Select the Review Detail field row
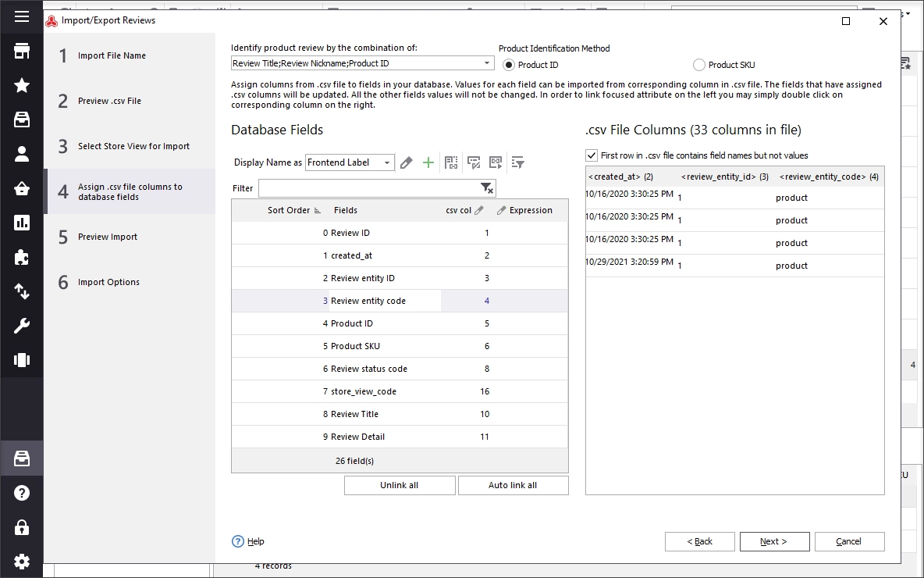Screen dimensions: 924x578 [x=400, y=437]
